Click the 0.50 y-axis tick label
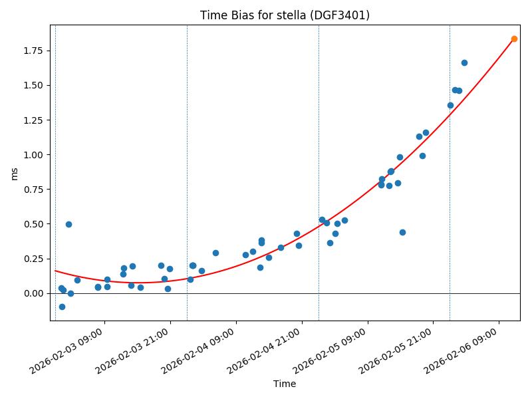532x399 pixels. click(34, 224)
